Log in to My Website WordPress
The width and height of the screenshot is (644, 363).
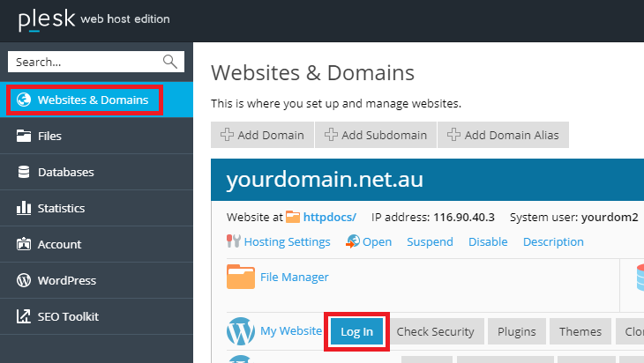tap(357, 331)
